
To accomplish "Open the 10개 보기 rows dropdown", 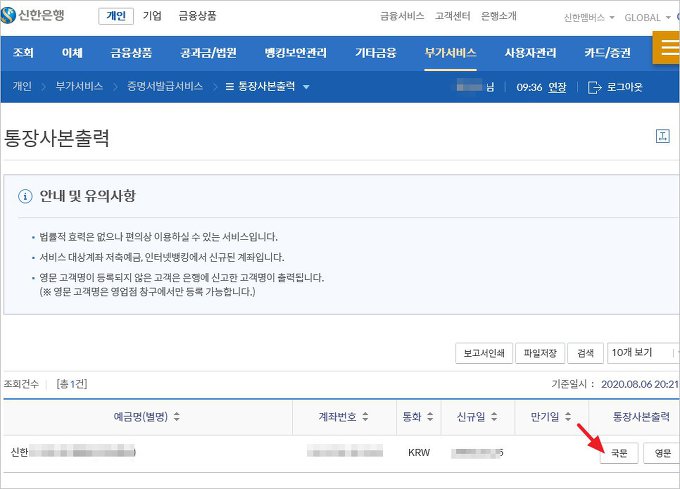I will click(x=642, y=353).
